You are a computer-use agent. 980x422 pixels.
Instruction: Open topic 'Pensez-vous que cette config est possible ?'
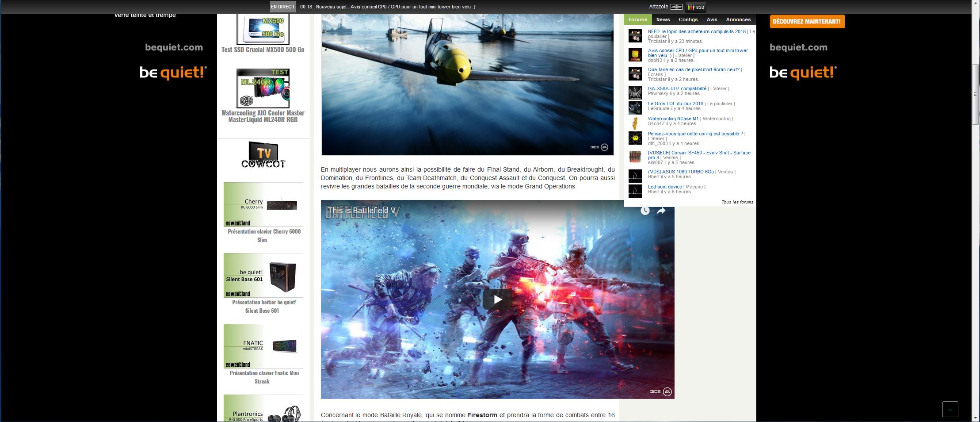695,134
